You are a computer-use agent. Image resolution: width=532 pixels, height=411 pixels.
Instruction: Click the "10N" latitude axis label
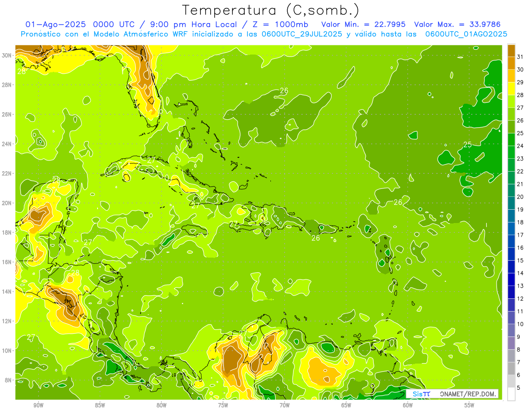pos(8,350)
